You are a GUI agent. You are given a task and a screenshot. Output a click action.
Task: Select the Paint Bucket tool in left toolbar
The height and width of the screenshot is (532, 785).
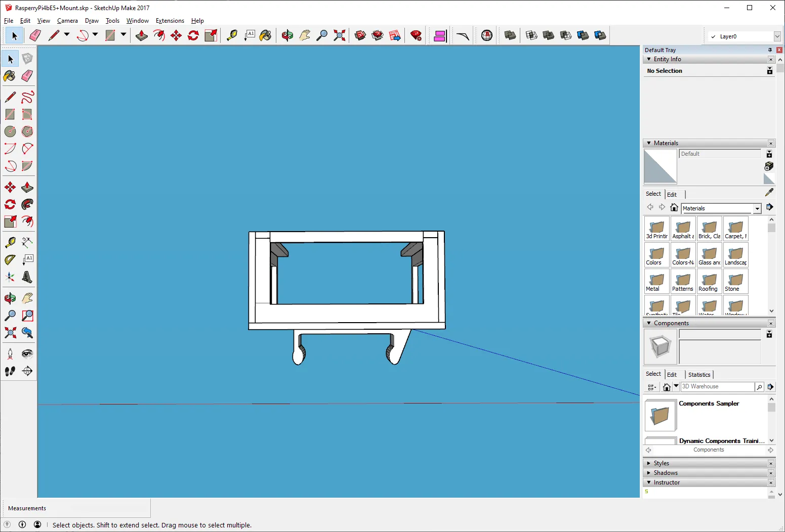[x=10, y=76]
